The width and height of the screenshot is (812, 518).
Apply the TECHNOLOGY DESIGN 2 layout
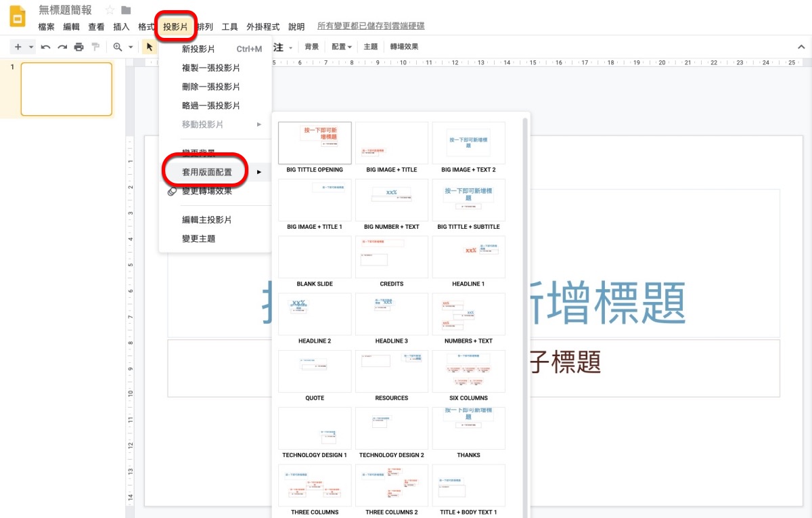pyautogui.click(x=392, y=428)
